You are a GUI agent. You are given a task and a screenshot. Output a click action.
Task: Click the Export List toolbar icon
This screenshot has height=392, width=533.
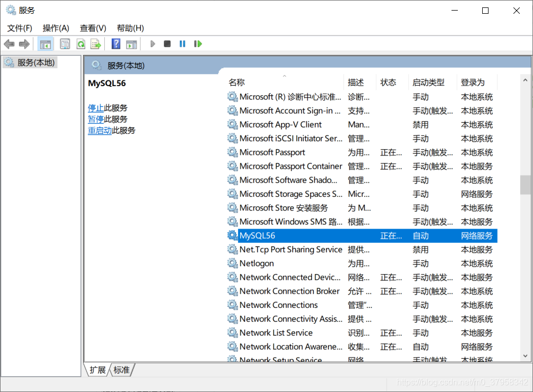pos(96,44)
